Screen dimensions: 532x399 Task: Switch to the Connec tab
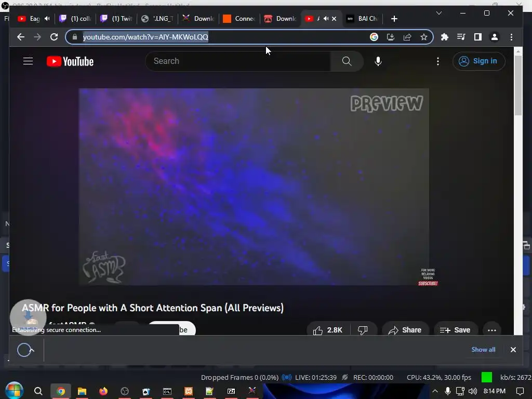tap(240, 19)
